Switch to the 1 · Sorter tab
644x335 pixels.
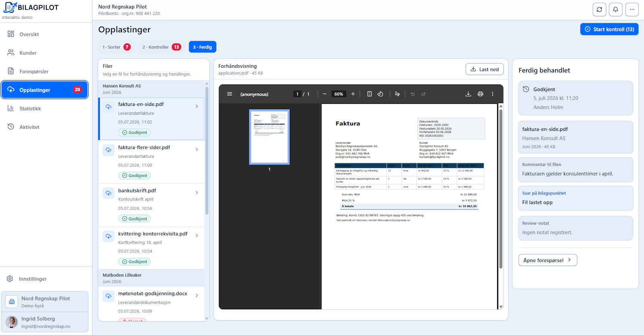point(117,47)
